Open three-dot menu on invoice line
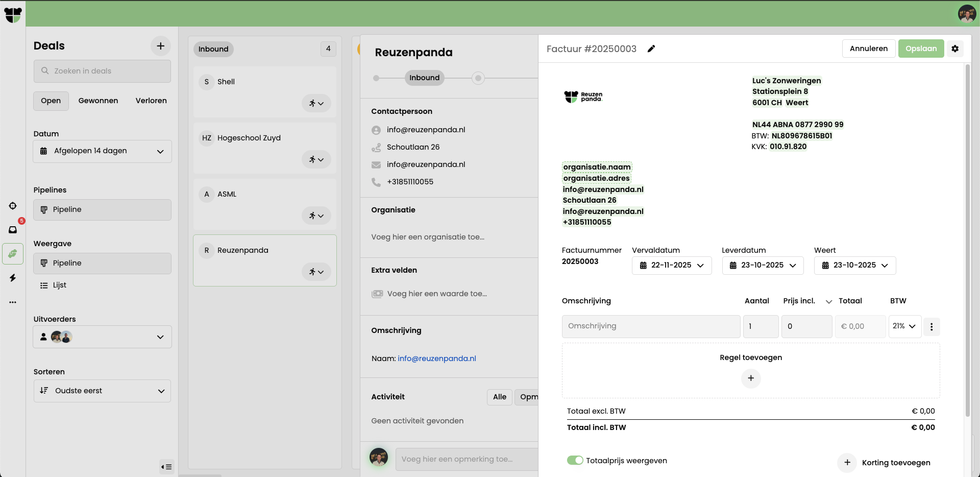The height and width of the screenshot is (477, 980). (932, 327)
